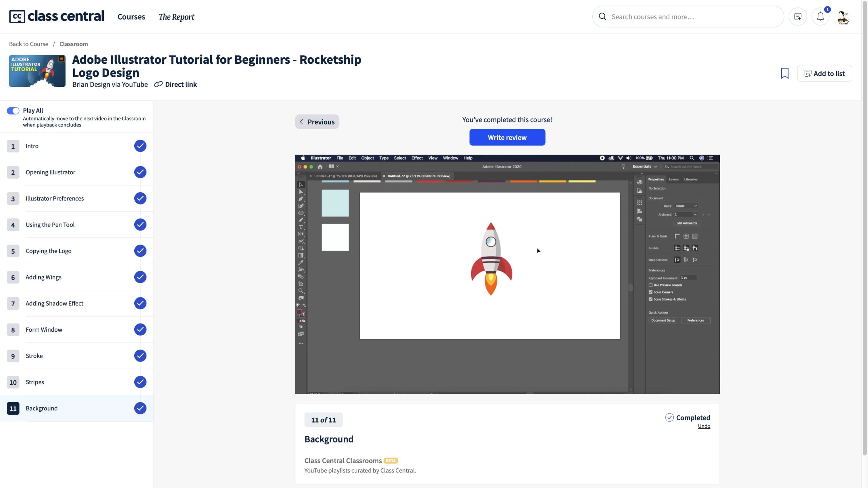
Task: Open the lists icon beside search bar
Action: coord(797,17)
